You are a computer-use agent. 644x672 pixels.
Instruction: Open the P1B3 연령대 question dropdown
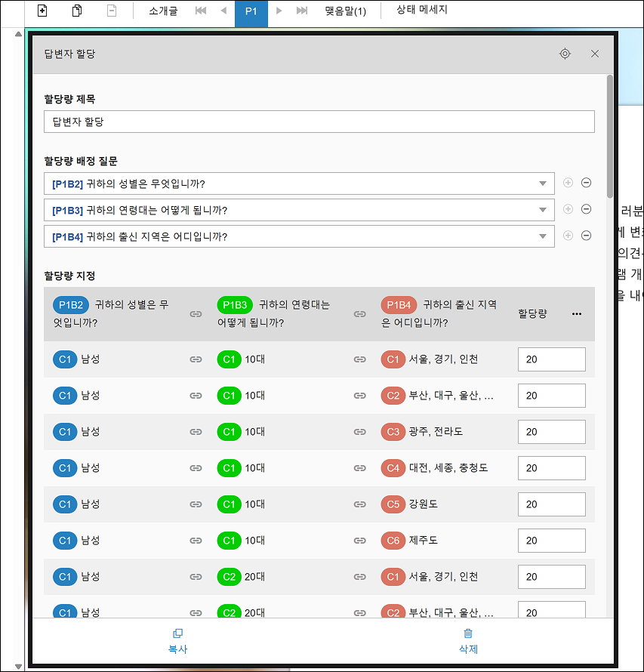299,210
